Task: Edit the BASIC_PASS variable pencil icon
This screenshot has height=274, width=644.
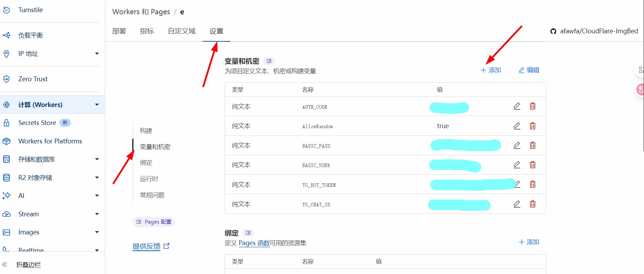Action: (517, 145)
